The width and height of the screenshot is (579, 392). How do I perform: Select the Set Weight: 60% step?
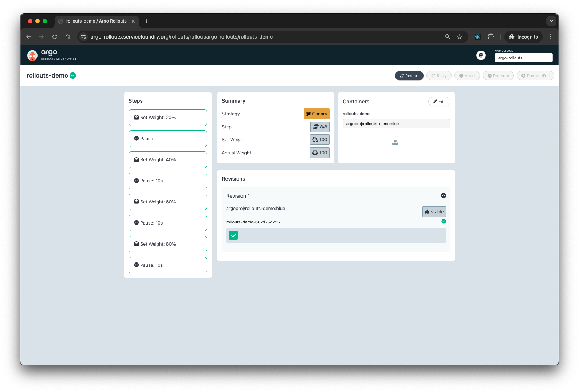pyautogui.click(x=168, y=202)
